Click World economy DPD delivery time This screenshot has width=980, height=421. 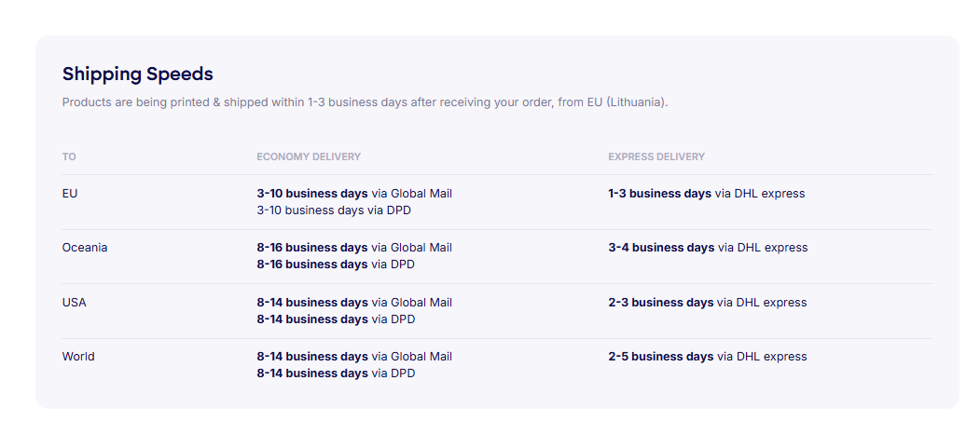click(x=336, y=373)
